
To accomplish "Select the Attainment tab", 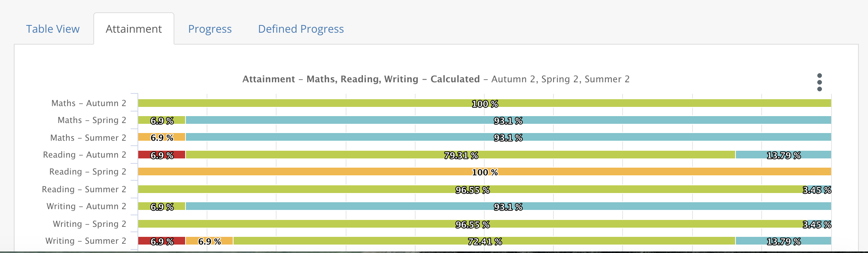I will pyautogui.click(x=134, y=29).
